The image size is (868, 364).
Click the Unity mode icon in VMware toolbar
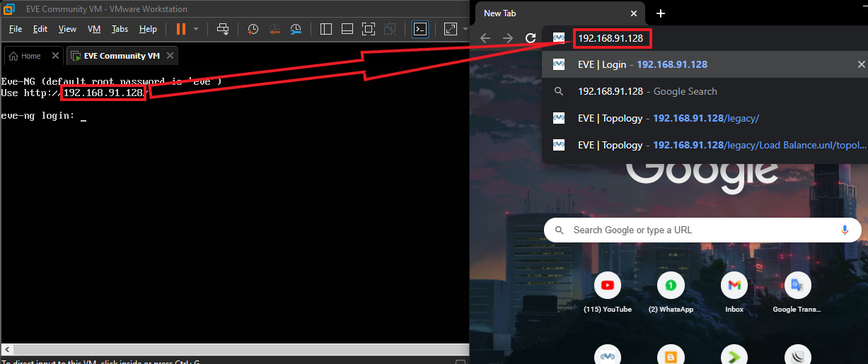pos(389,29)
